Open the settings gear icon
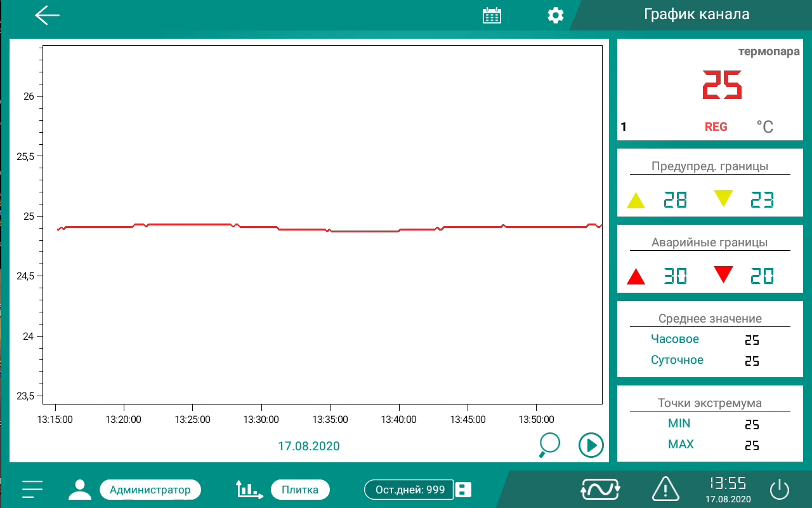This screenshot has height=508, width=812. [556, 15]
